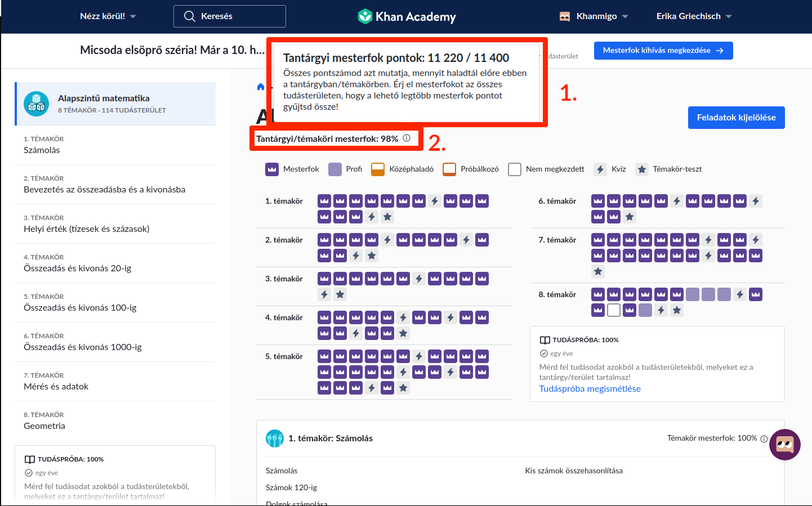Open the Erika Griechisch account menu
812x506 pixels.
point(694,16)
